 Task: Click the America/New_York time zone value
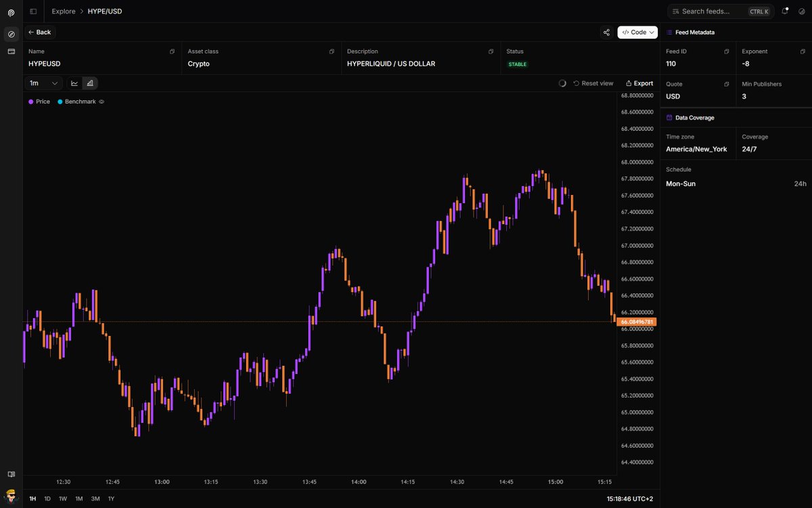(696, 149)
